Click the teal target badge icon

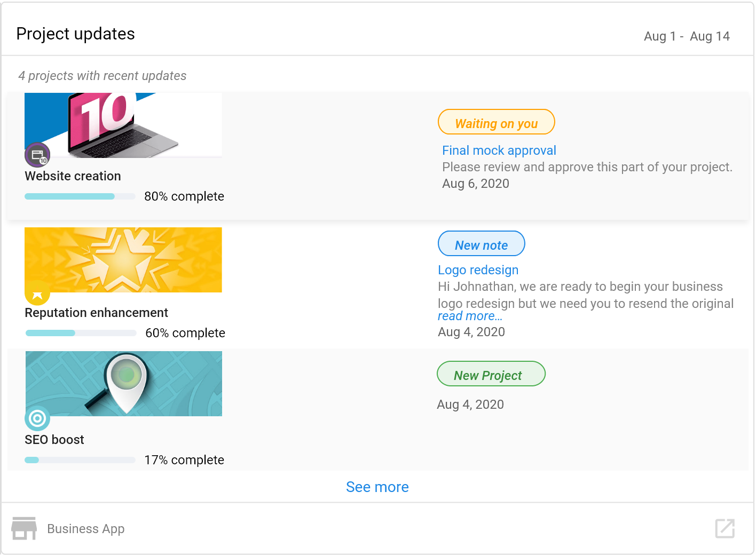[37, 418]
